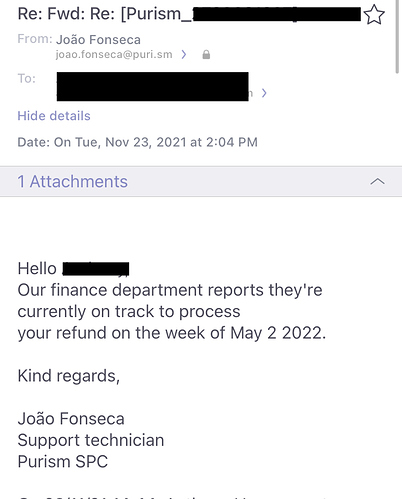Click the Date line Tue, Nov 23, 2021
The height and width of the screenshot is (499, 402).
(x=137, y=142)
